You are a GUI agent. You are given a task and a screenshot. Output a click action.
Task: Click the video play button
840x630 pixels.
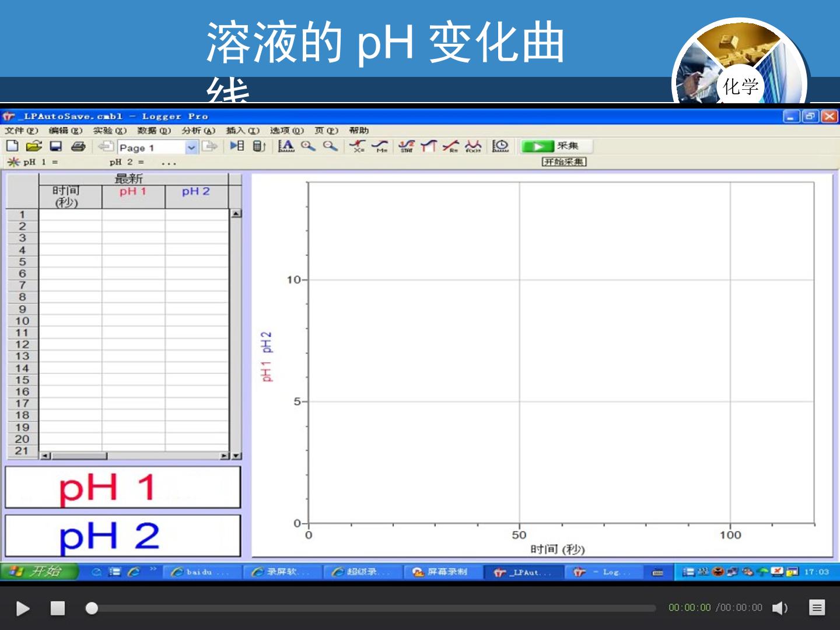[23, 608]
